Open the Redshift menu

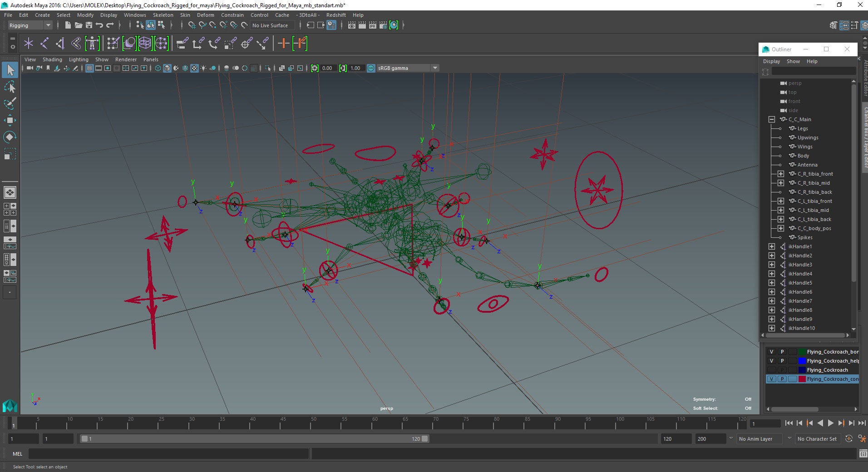pyautogui.click(x=336, y=15)
